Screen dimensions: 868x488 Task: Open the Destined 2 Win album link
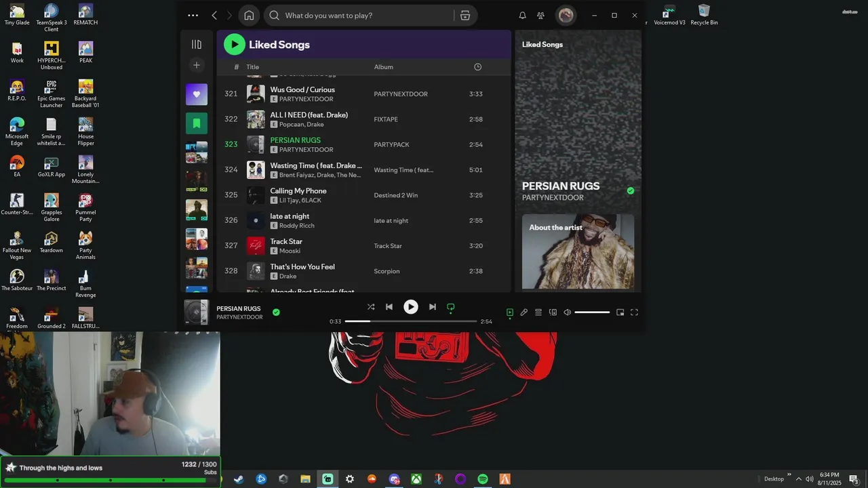tap(396, 195)
